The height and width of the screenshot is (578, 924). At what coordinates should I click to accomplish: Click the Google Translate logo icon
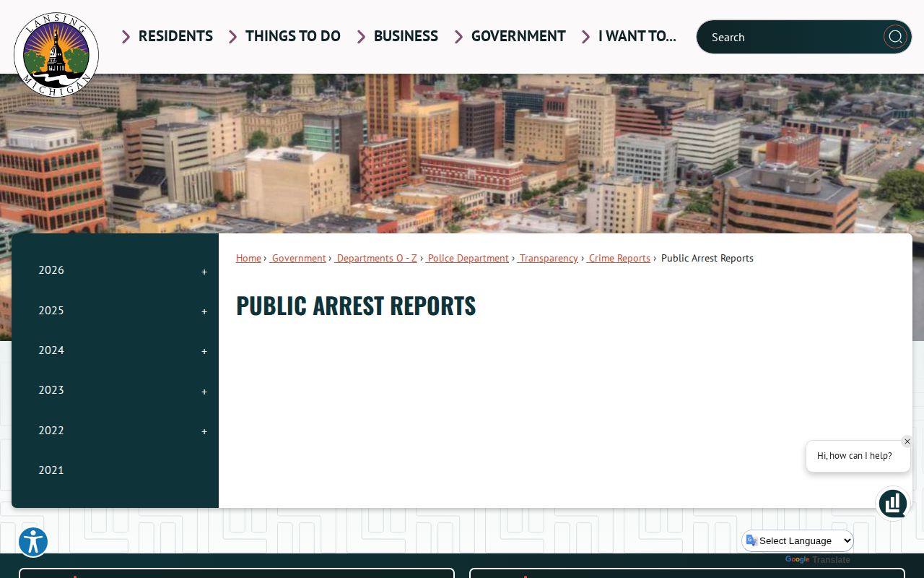[797, 560]
